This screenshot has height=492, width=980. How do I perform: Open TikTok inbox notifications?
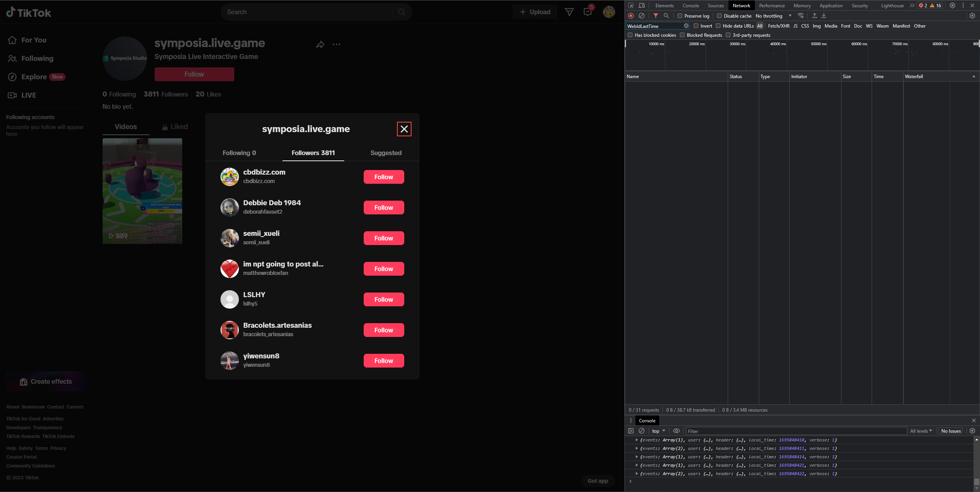(588, 12)
